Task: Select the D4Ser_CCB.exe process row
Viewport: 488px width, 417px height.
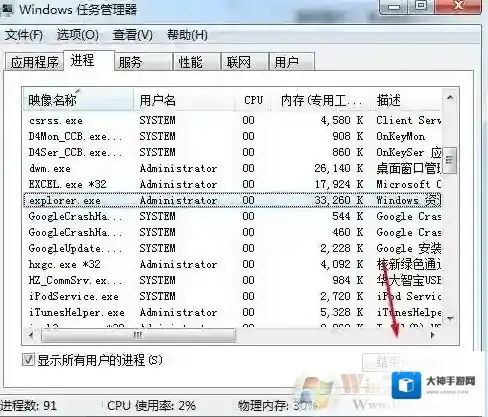Action: (x=233, y=152)
